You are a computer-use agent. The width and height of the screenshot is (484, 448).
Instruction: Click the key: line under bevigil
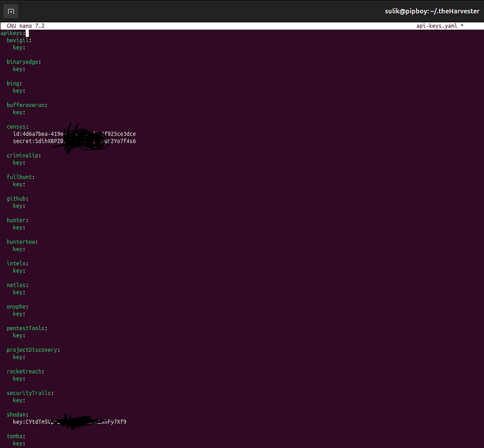19,48
